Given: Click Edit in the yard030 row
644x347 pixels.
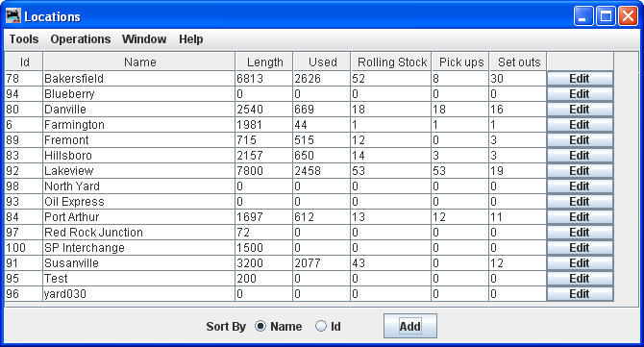Looking at the screenshot, I should pos(580,294).
